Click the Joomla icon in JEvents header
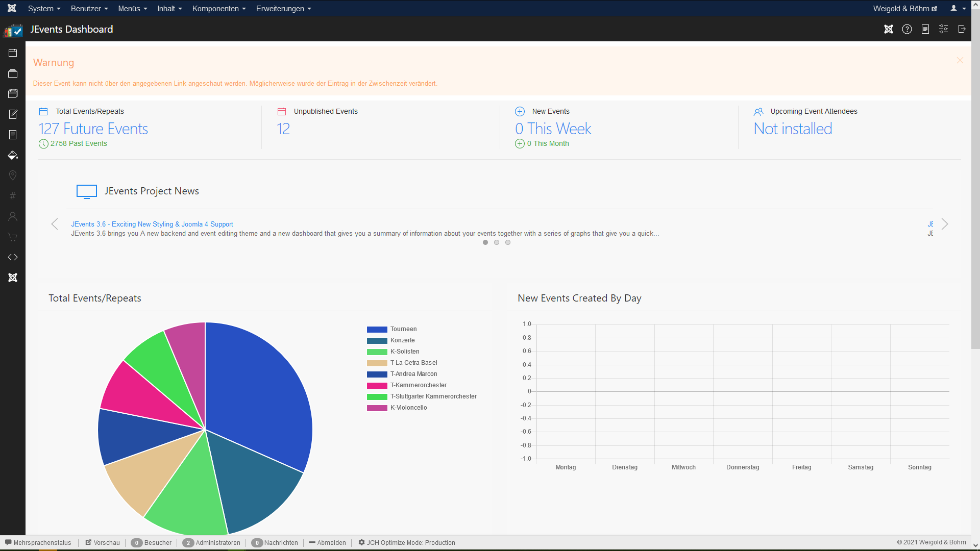Screen dimensions: 980x551 (x=889, y=29)
